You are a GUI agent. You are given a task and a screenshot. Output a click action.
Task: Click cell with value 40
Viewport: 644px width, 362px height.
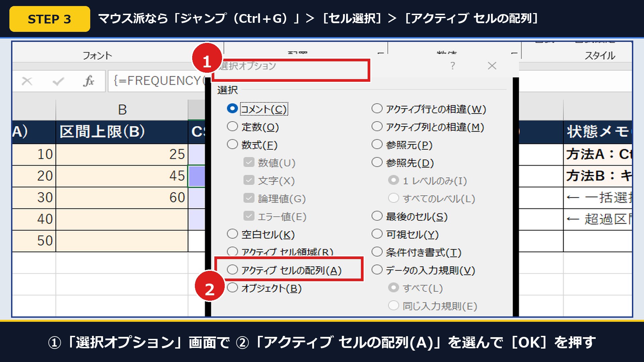point(34,219)
